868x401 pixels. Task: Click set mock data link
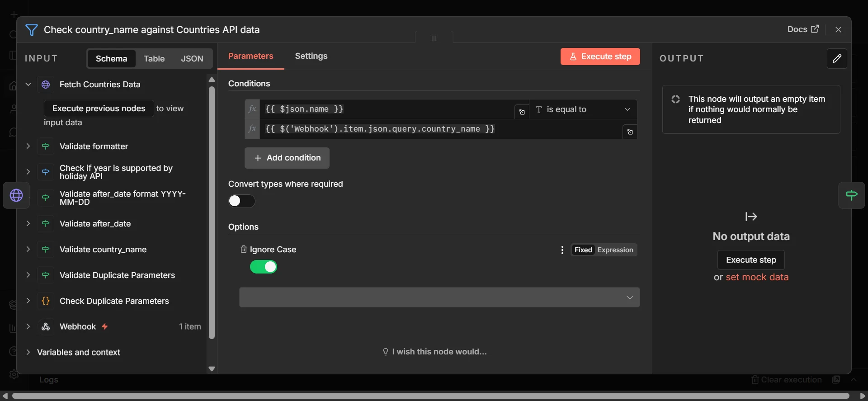click(x=757, y=277)
